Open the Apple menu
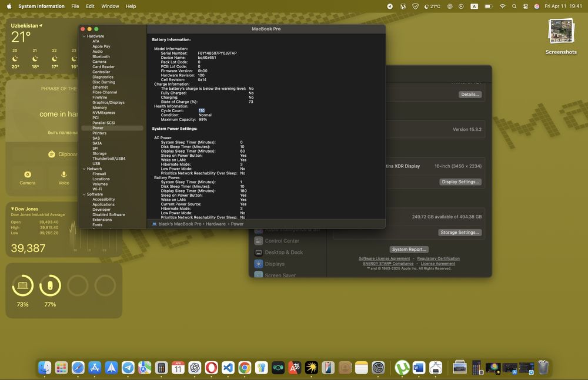This screenshot has width=588, height=380. tap(9, 6)
